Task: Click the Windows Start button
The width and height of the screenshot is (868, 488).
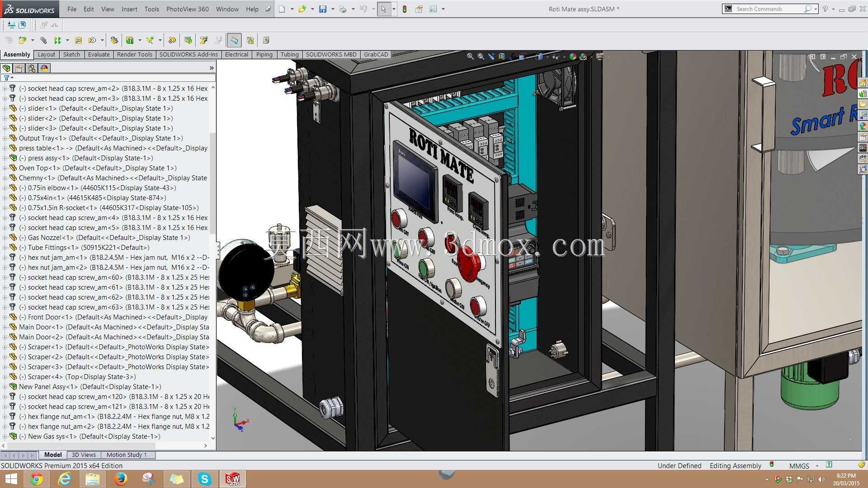Action: point(11,479)
